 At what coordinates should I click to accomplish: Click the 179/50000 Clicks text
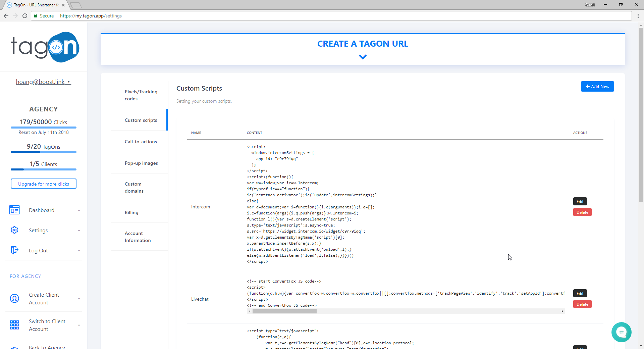[x=44, y=122]
